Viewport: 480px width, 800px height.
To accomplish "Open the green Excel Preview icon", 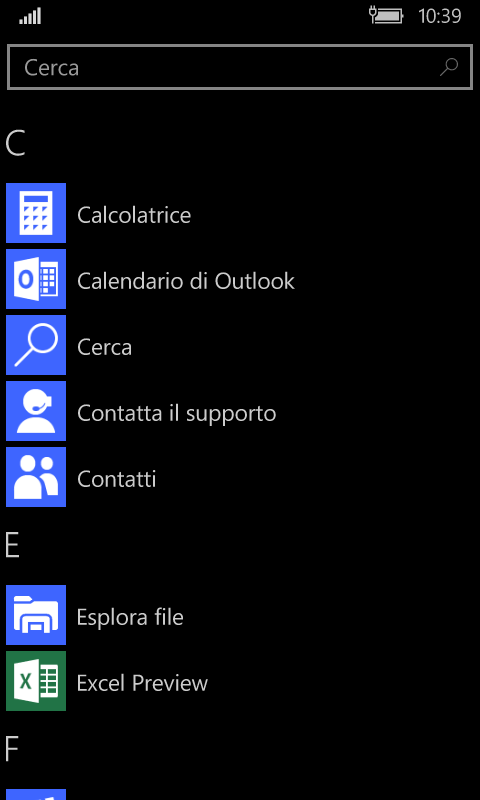I will pyautogui.click(x=36, y=681).
